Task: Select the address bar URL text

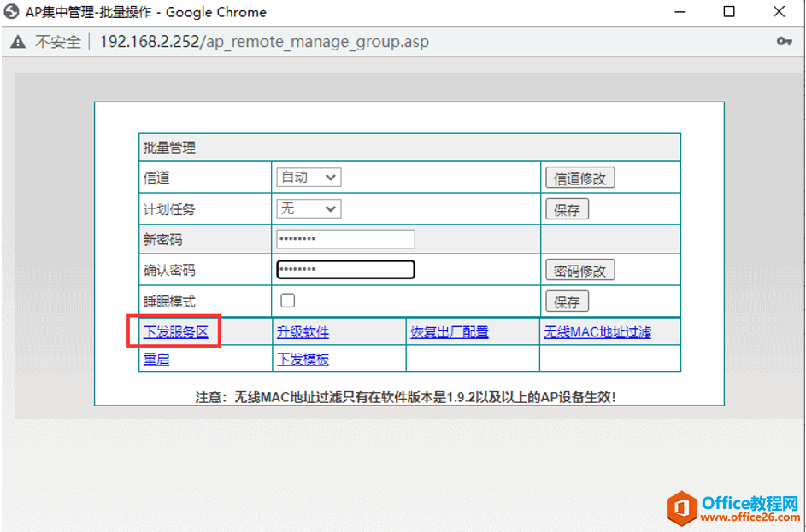Action: coord(264,42)
